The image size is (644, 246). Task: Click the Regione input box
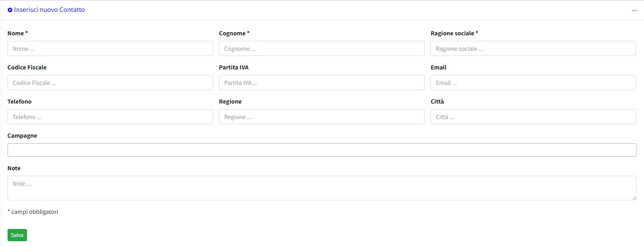[x=322, y=117]
